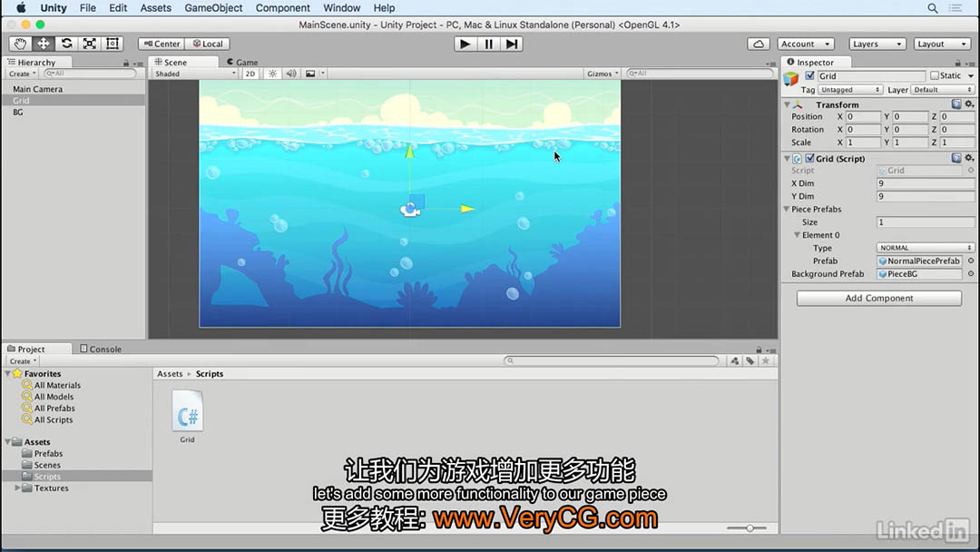
Task: Toggle Local coordinate button
Action: pyautogui.click(x=208, y=44)
